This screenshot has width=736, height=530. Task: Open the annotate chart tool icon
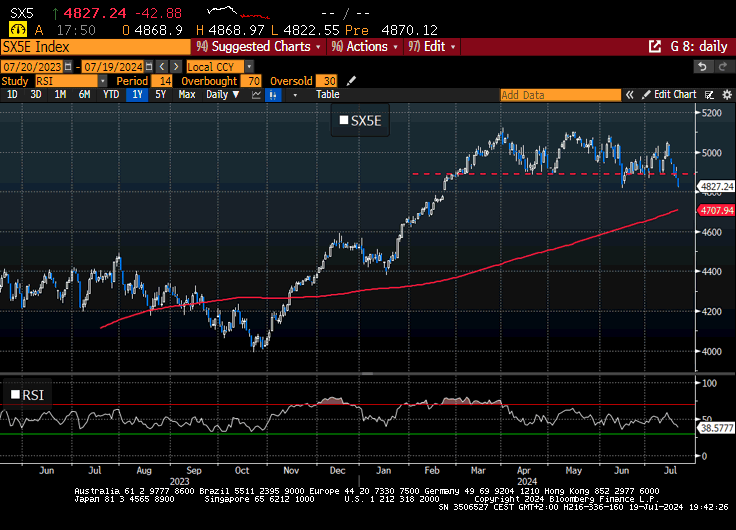[709, 95]
